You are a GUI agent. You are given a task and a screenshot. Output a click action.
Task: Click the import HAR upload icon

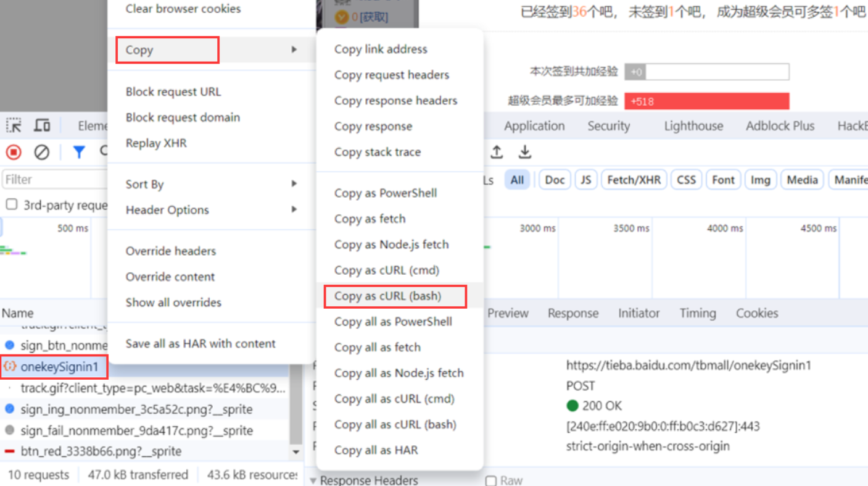(497, 152)
